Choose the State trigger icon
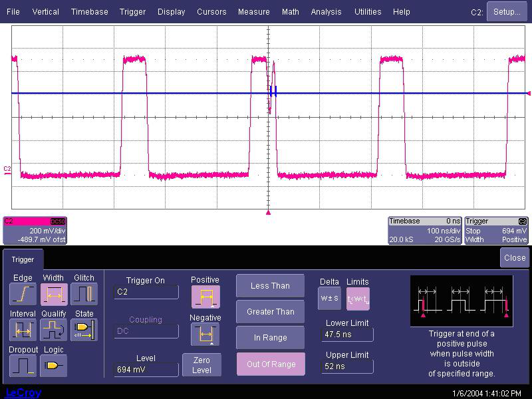 click(84, 330)
